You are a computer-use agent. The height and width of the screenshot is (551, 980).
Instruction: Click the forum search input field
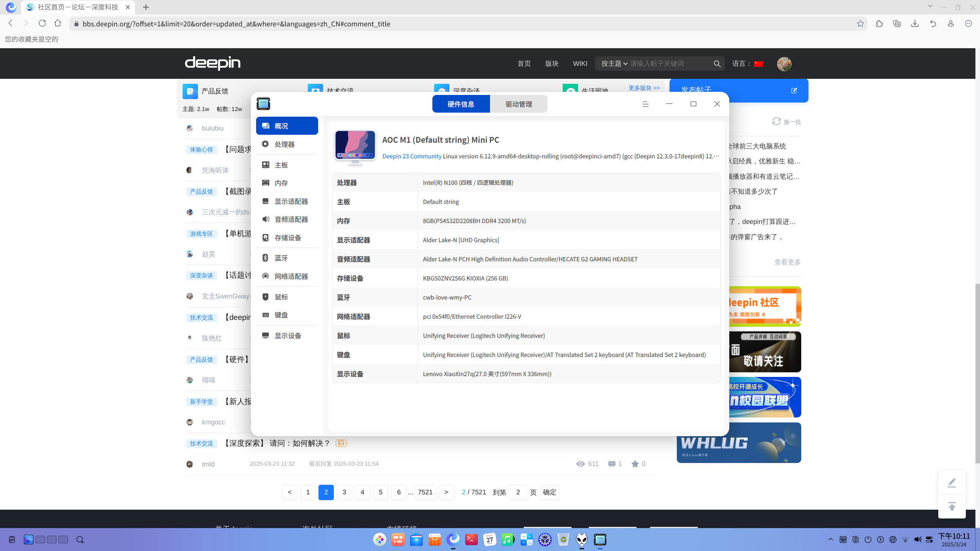point(670,64)
